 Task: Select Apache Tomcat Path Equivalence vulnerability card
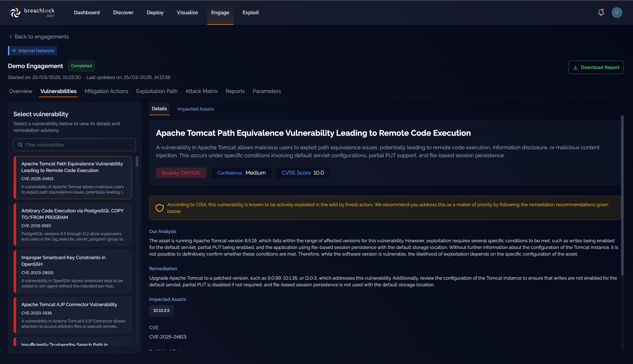(73, 178)
